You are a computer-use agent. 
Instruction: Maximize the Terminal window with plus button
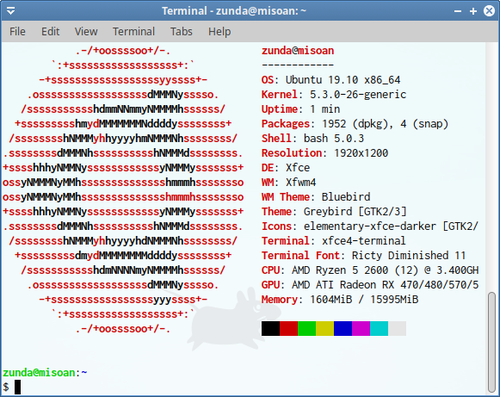coord(473,11)
